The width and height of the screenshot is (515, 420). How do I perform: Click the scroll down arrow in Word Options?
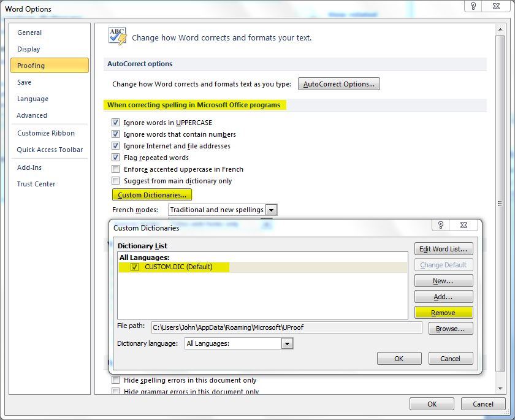tap(500, 389)
